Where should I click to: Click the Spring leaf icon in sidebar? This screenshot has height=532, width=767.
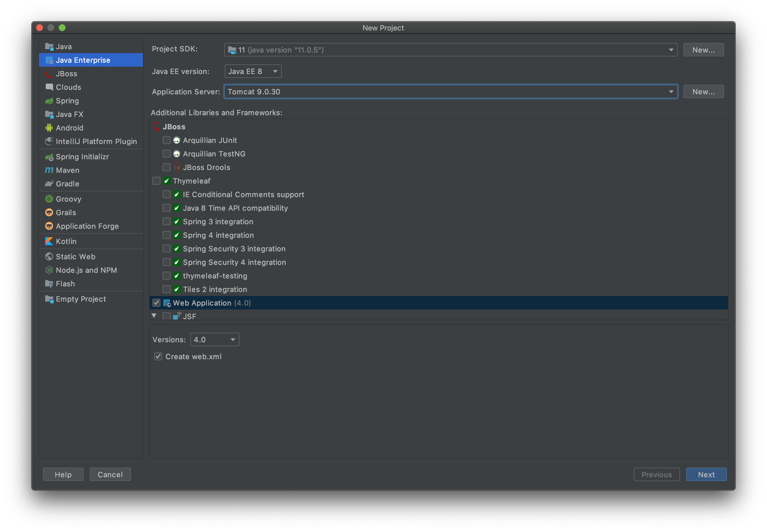coord(49,101)
